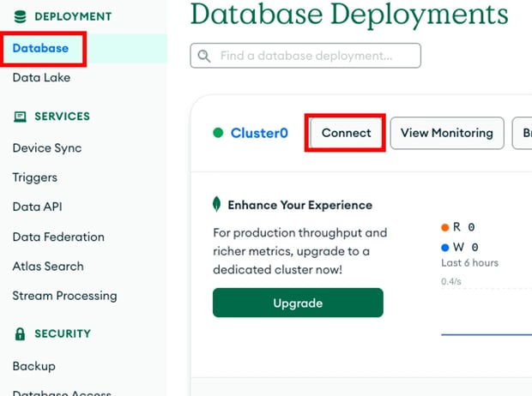The width and height of the screenshot is (532, 396).
Task: Open Triggers service
Action: tap(34, 177)
